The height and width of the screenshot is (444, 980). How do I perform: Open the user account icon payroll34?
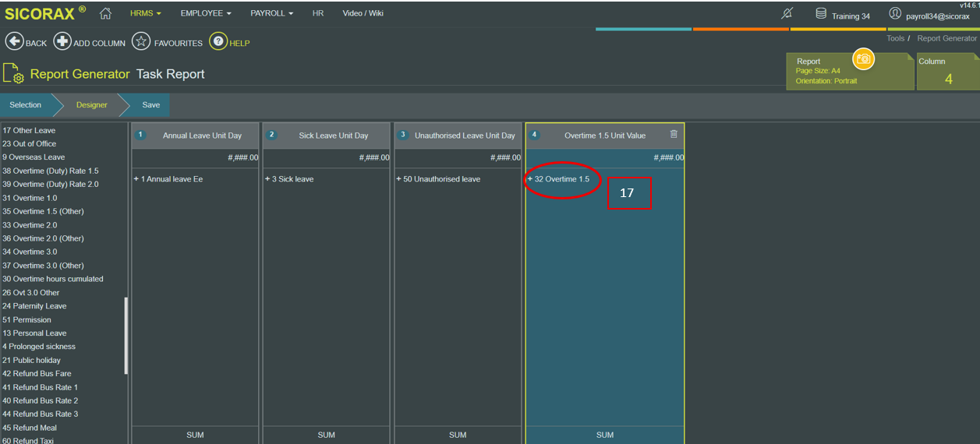[x=895, y=14]
